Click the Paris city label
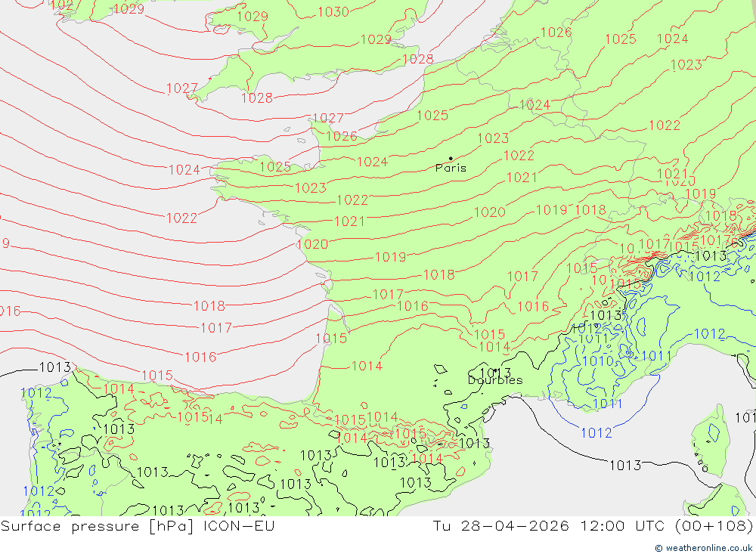756x554 pixels. [x=451, y=168]
